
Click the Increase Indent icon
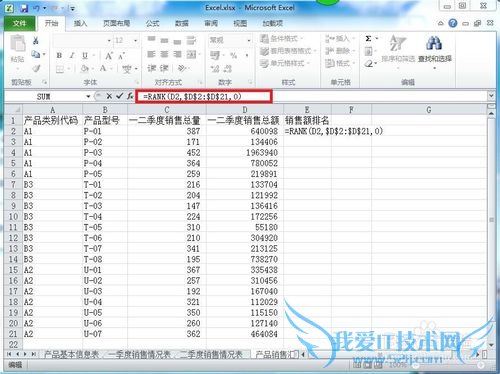(x=164, y=68)
